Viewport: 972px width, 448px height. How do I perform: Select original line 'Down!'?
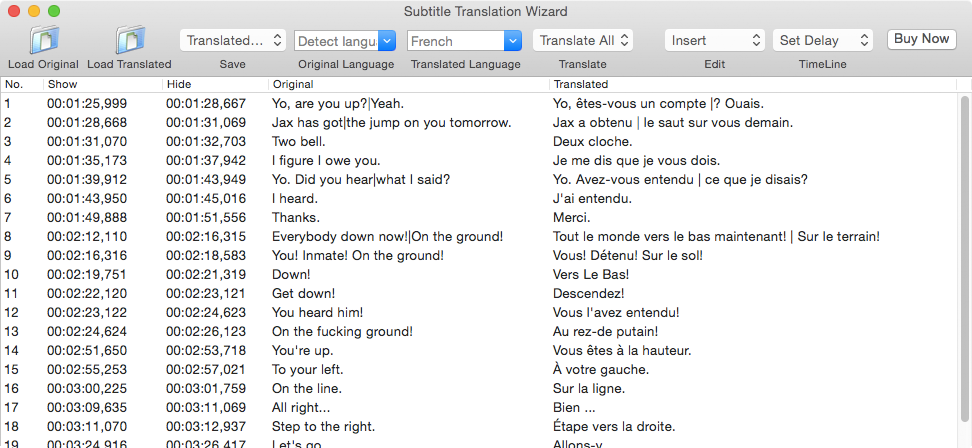coord(291,275)
